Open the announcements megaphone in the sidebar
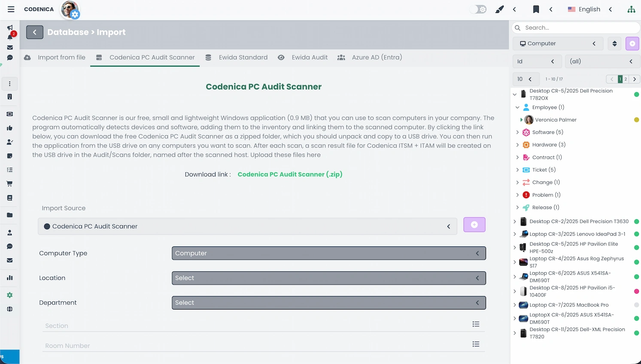 9,27
